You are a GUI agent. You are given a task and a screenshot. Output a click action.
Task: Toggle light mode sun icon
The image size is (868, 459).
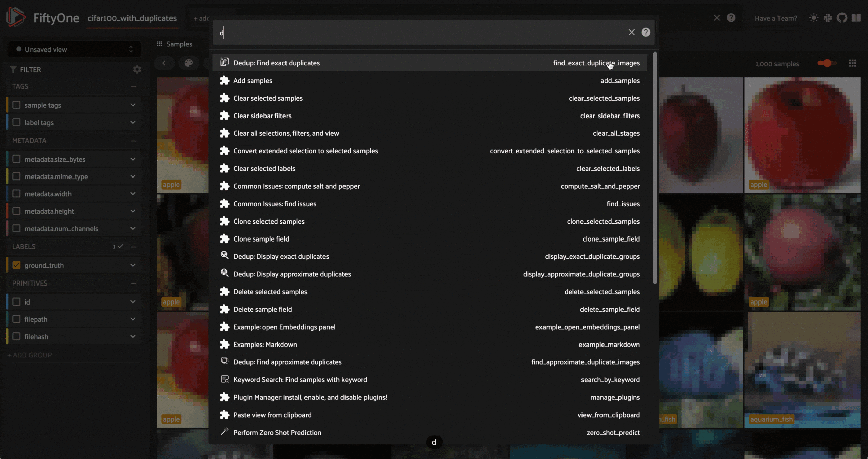tap(813, 18)
